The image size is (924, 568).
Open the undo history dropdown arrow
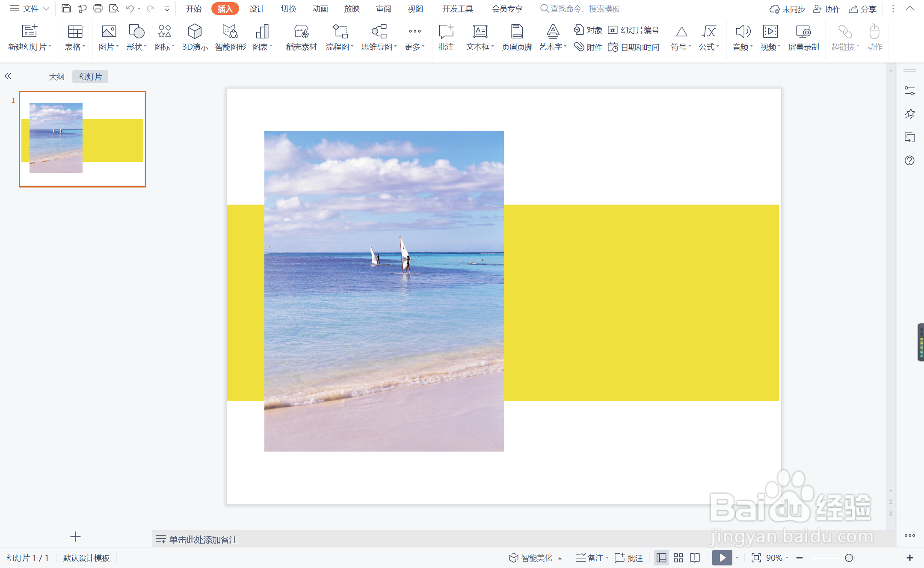point(139,9)
